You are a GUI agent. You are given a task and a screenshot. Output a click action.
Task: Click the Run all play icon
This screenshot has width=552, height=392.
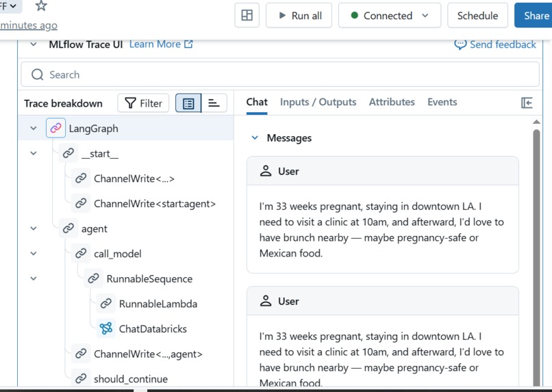pyautogui.click(x=282, y=15)
